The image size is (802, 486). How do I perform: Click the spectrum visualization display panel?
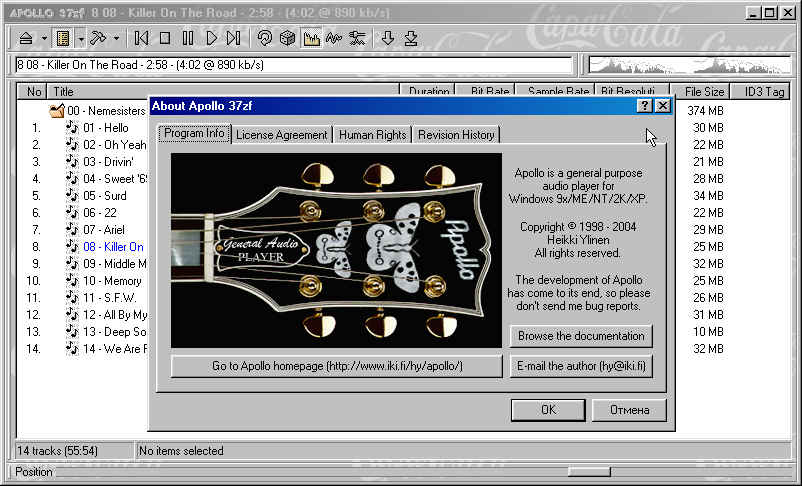coord(689,65)
